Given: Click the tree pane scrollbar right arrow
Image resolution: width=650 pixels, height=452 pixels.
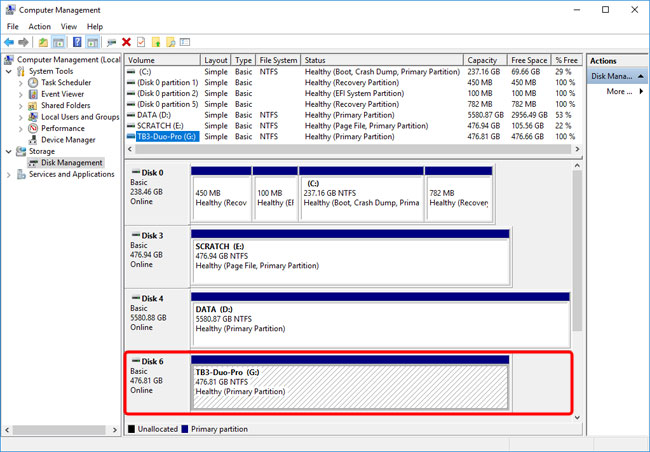Looking at the screenshot, I should click(x=115, y=430).
